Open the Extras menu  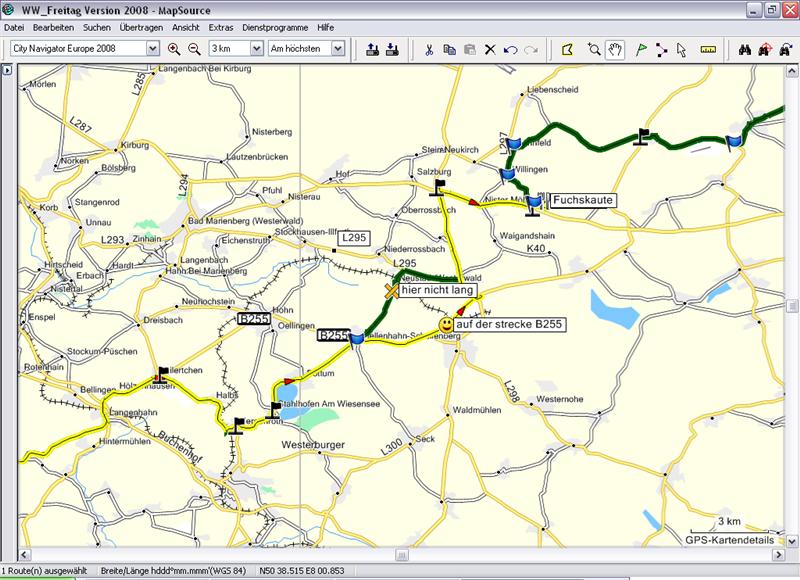point(221,28)
